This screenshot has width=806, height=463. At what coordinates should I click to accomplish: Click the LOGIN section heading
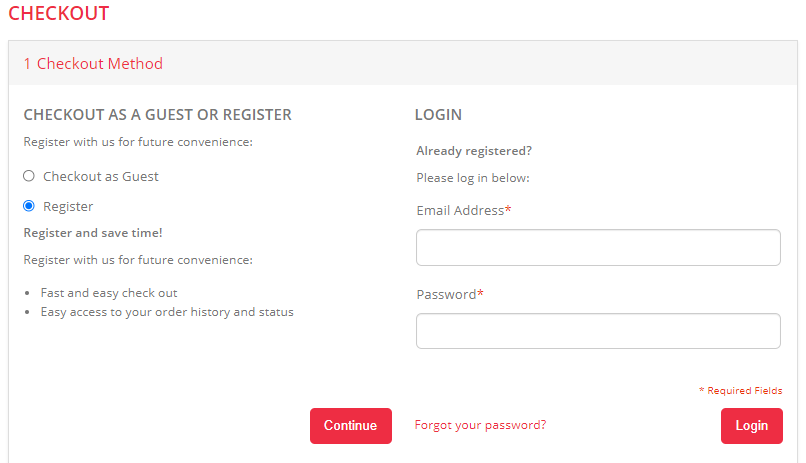click(x=438, y=115)
